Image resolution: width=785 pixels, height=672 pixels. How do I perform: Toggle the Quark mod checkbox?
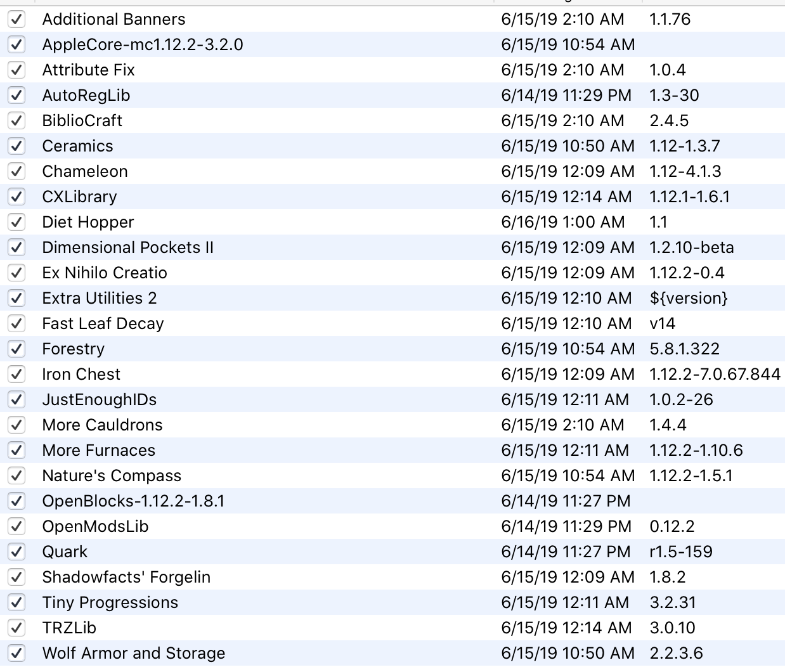pos(16,552)
